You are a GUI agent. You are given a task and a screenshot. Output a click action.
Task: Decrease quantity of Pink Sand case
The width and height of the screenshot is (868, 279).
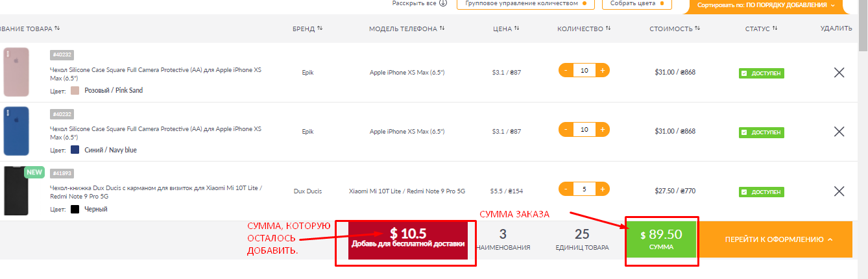(x=566, y=70)
